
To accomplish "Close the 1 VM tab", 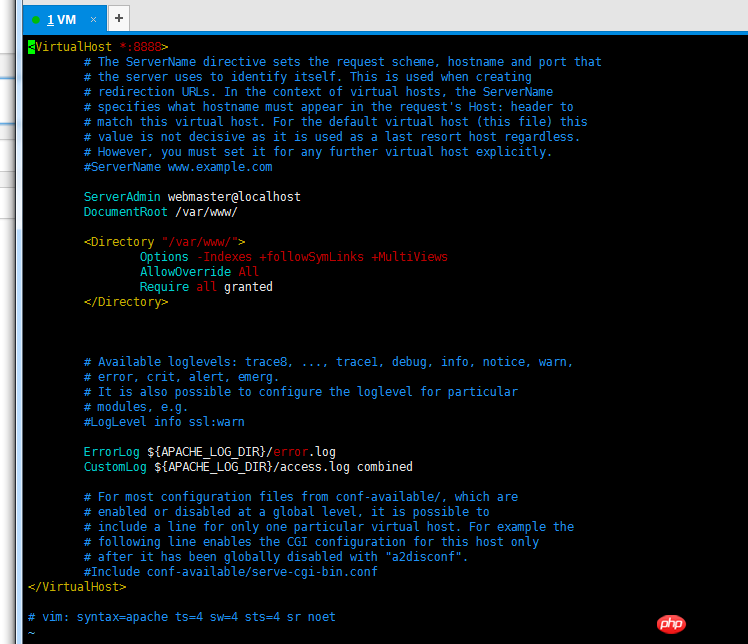I will 94,20.
